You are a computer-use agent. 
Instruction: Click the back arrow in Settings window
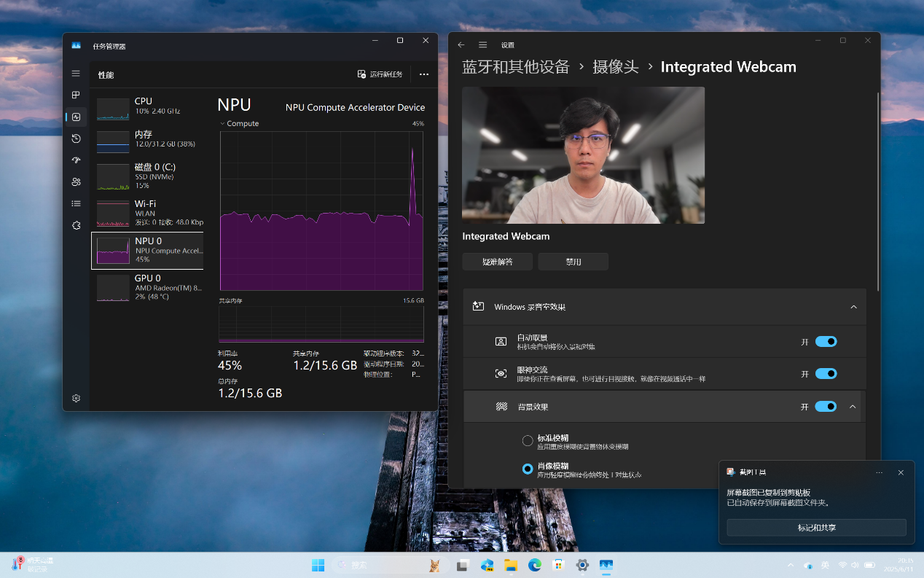461,45
